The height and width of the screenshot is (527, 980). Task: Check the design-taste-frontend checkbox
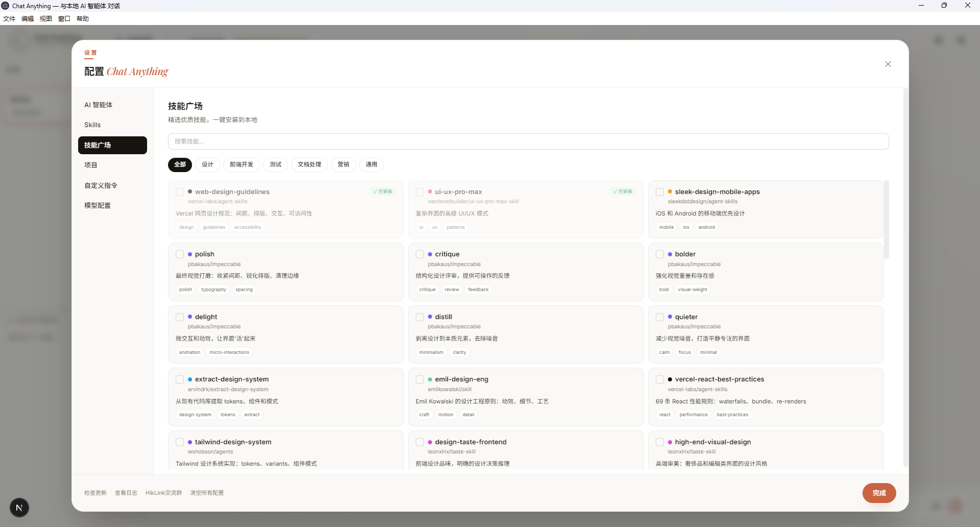click(x=420, y=442)
